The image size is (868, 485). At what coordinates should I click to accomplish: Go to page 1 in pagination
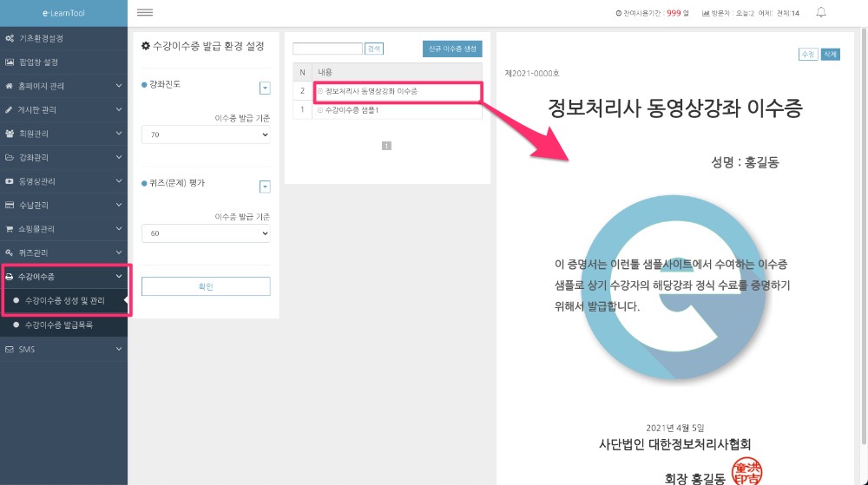(386, 146)
